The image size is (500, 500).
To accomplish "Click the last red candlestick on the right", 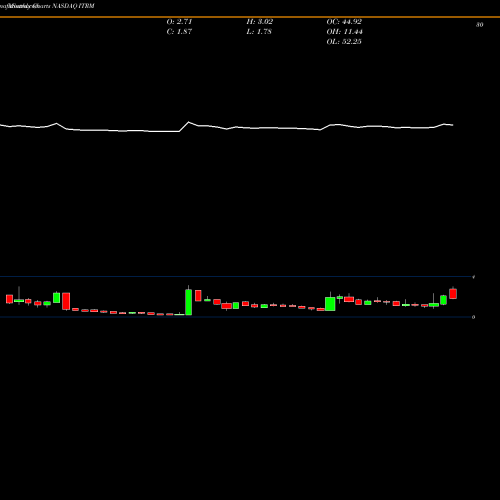I will click(453, 294).
